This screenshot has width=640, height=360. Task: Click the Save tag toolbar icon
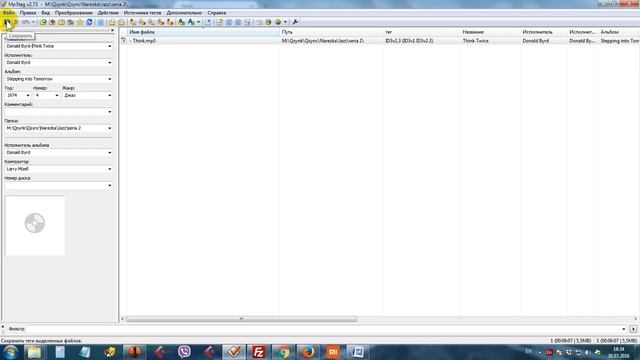pos(7,22)
